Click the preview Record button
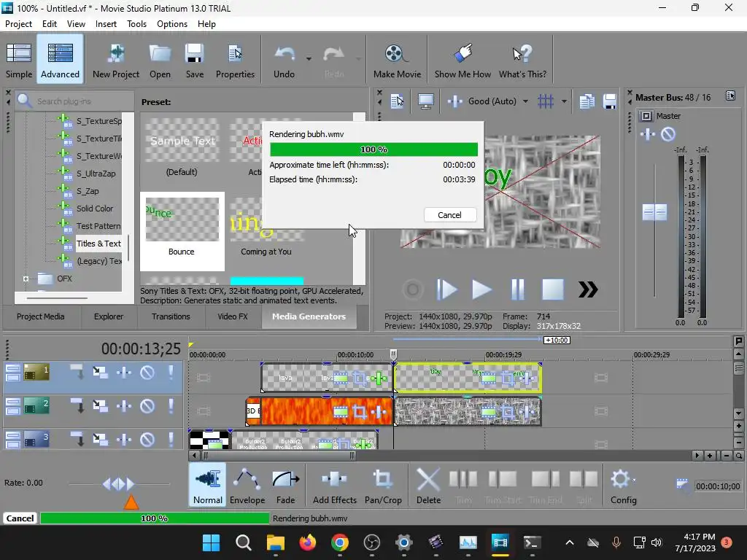 [413, 289]
